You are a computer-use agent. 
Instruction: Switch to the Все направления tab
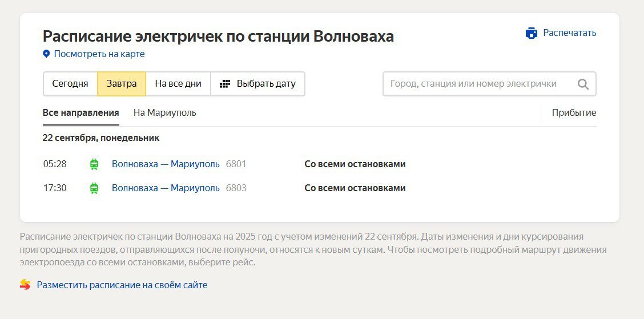[x=80, y=113]
